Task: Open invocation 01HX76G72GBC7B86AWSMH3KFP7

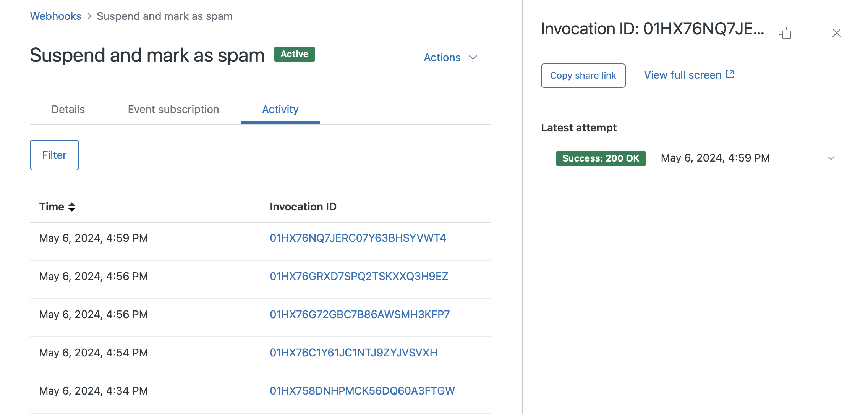Action: [360, 314]
